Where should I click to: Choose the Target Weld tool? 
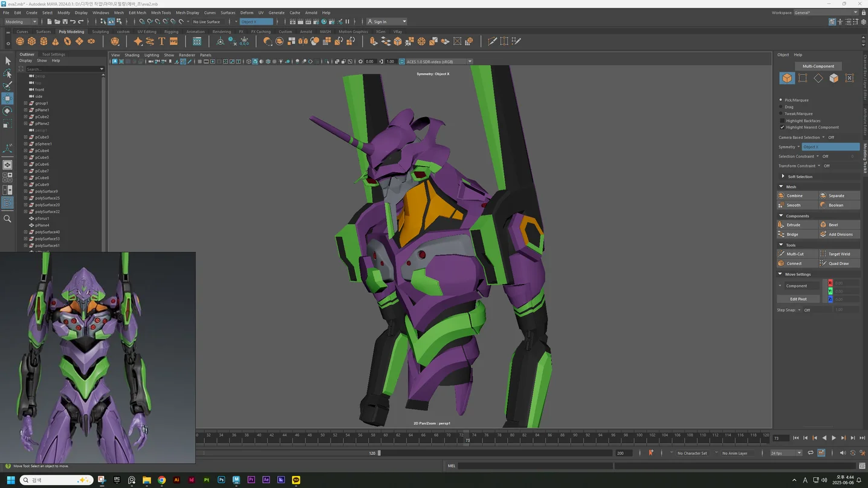point(839,254)
